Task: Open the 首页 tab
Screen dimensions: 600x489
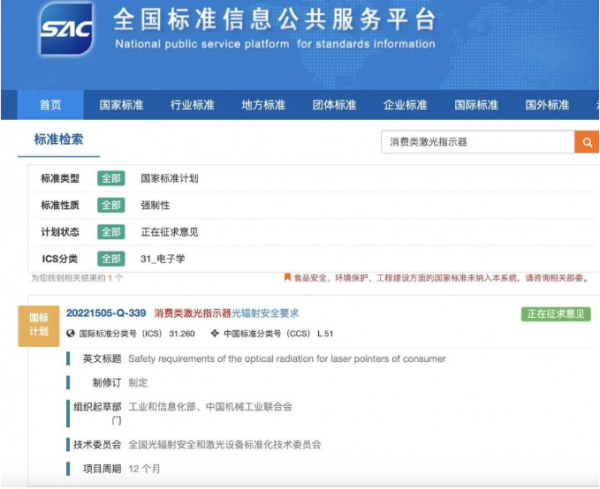Action: pyautogui.click(x=50, y=105)
